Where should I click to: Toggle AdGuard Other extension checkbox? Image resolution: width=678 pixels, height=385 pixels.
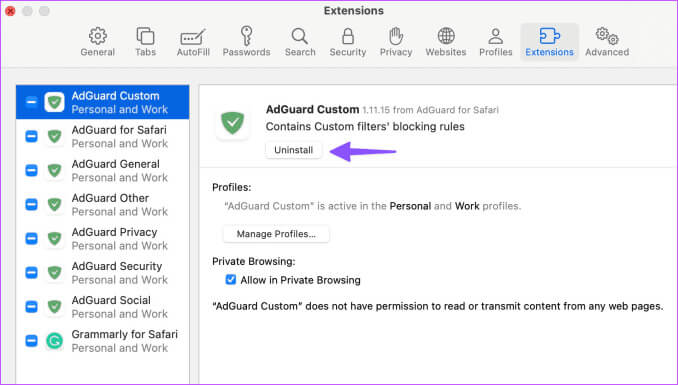point(31,204)
